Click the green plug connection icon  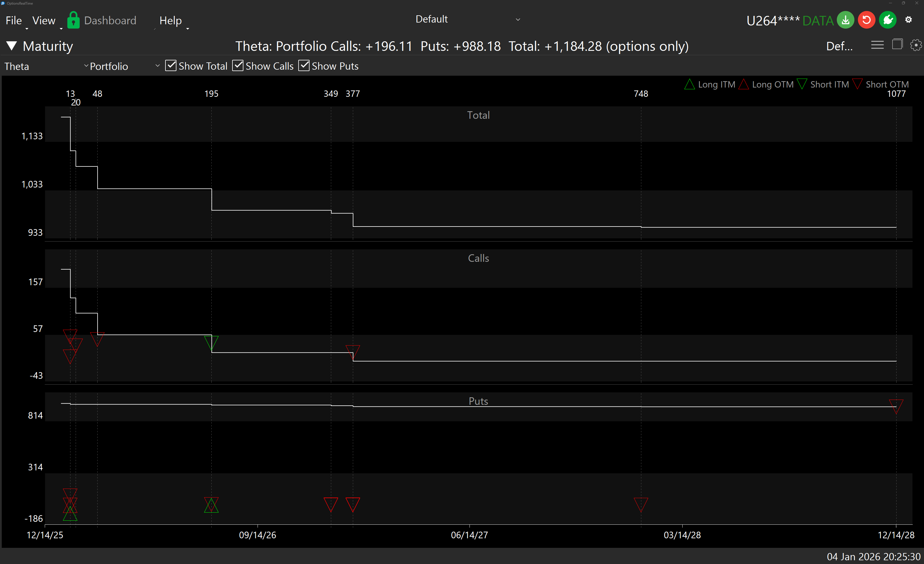888,20
